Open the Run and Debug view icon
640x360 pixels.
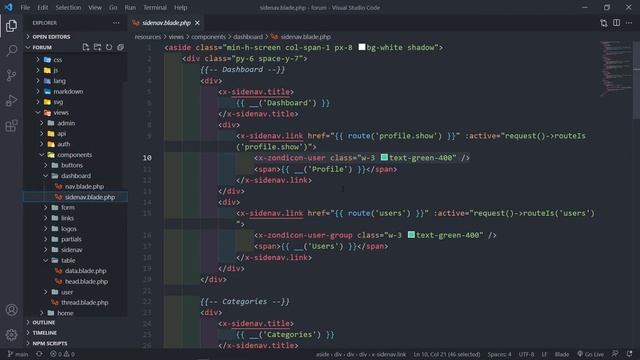[x=11, y=100]
